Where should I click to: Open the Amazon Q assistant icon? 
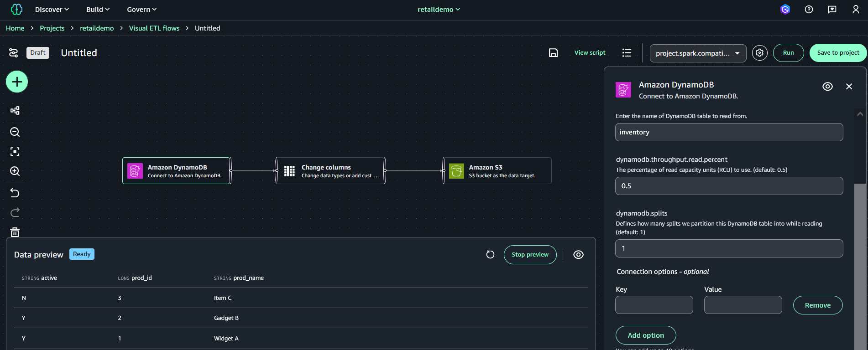click(x=785, y=9)
